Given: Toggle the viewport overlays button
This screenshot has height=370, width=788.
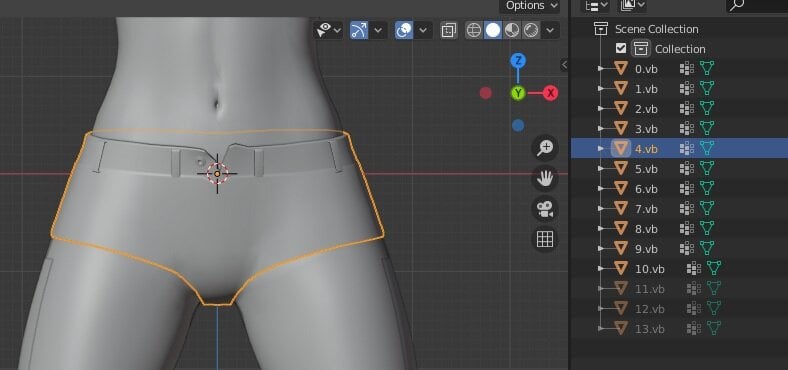Looking at the screenshot, I should tap(404, 30).
